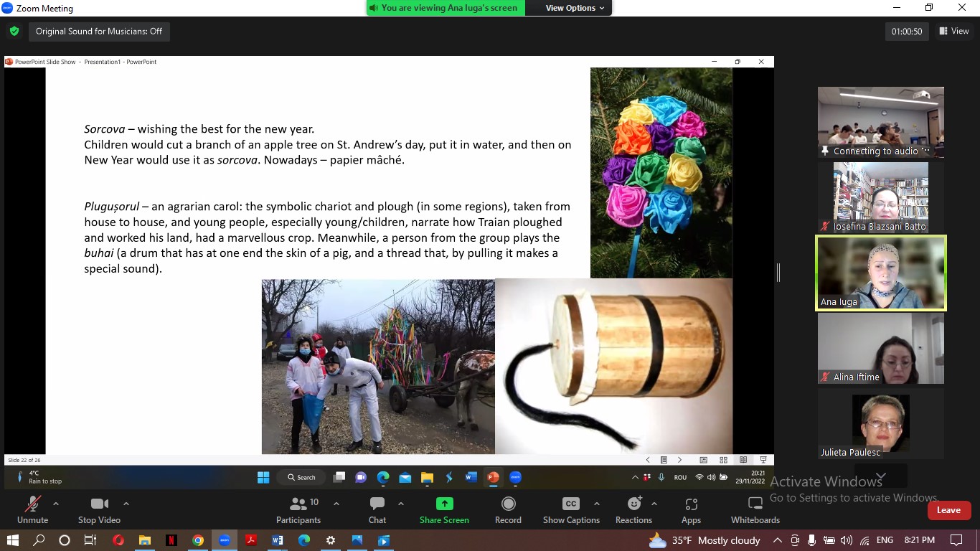Stop Video in the Zoom toolbar
980x551 pixels.
click(99, 510)
